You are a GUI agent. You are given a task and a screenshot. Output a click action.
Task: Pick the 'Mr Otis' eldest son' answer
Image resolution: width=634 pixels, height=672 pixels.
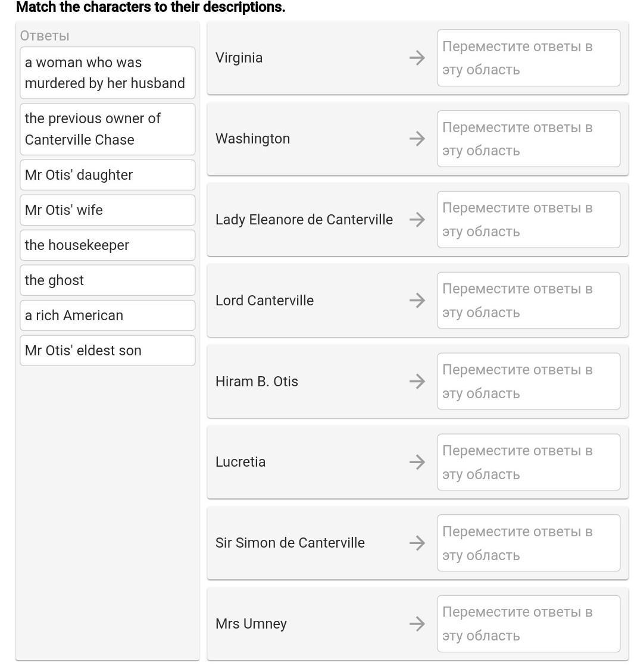pos(108,351)
